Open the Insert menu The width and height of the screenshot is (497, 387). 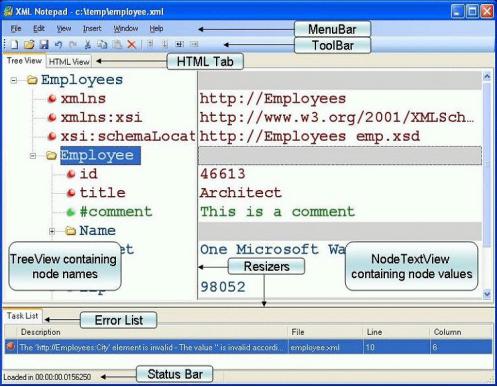pyautogui.click(x=92, y=29)
